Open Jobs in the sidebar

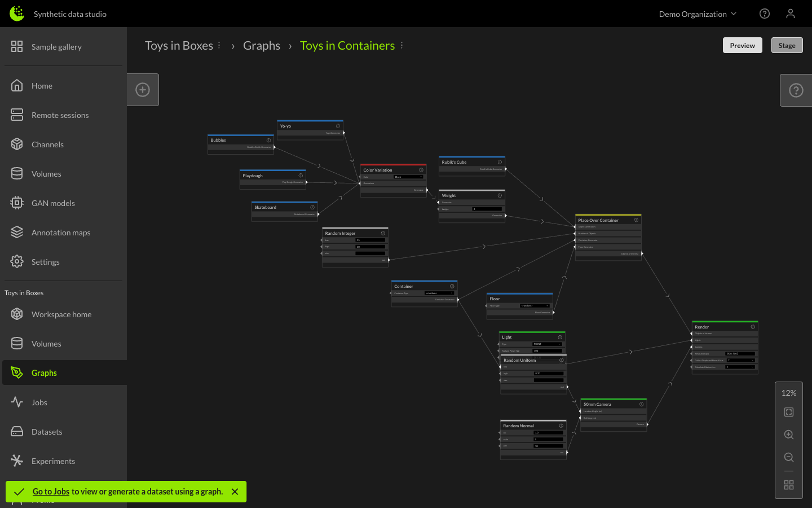(39, 402)
